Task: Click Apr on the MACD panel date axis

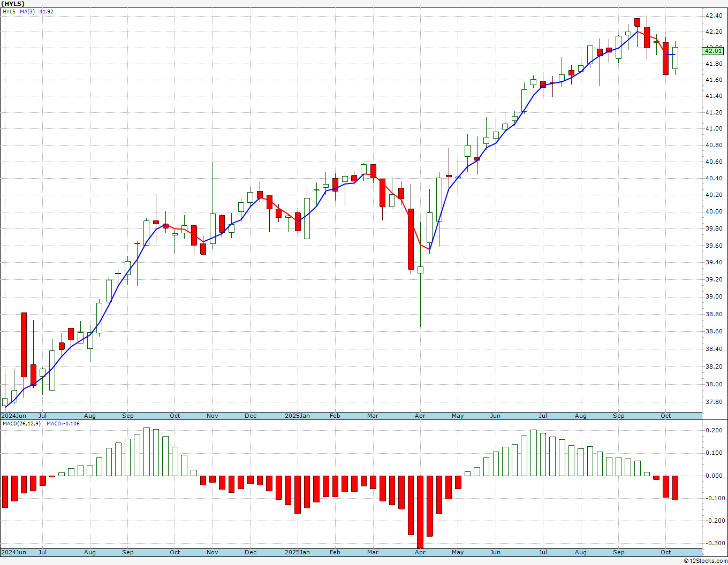Action: [x=420, y=552]
